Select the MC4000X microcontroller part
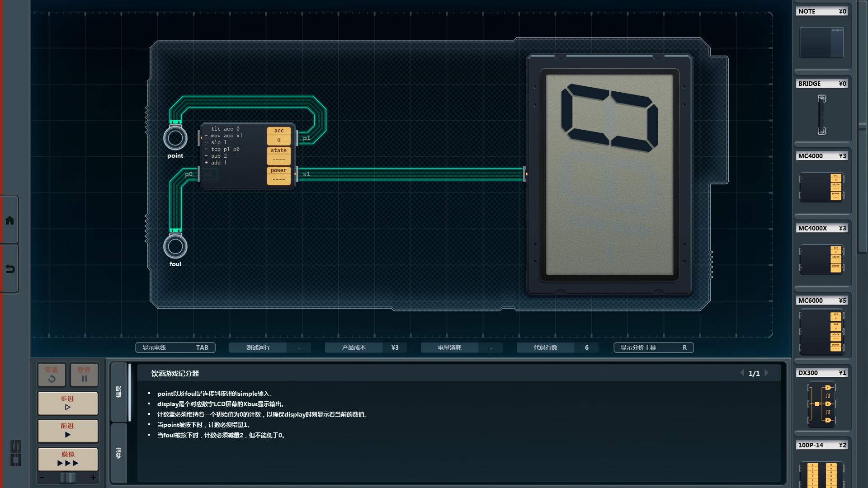The height and width of the screenshot is (488, 868). click(x=821, y=259)
